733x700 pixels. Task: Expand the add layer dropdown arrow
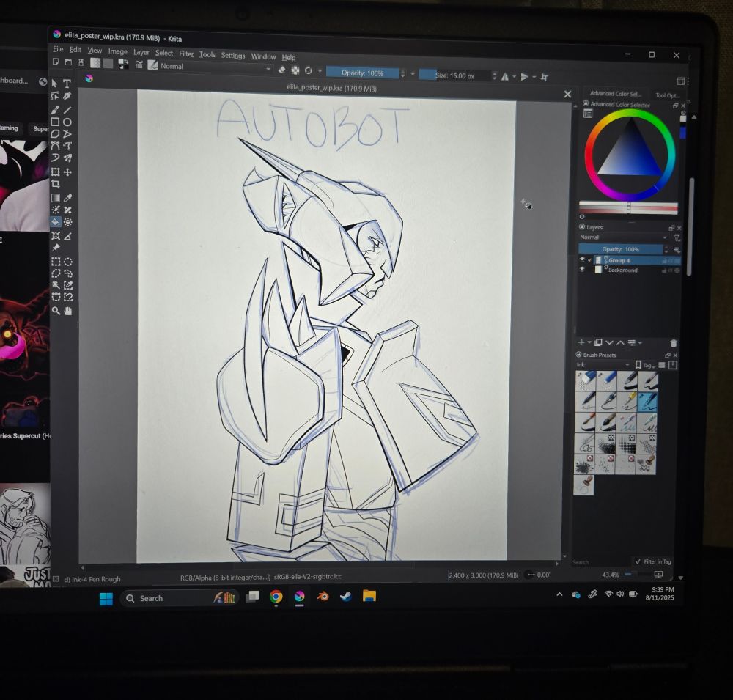point(589,343)
